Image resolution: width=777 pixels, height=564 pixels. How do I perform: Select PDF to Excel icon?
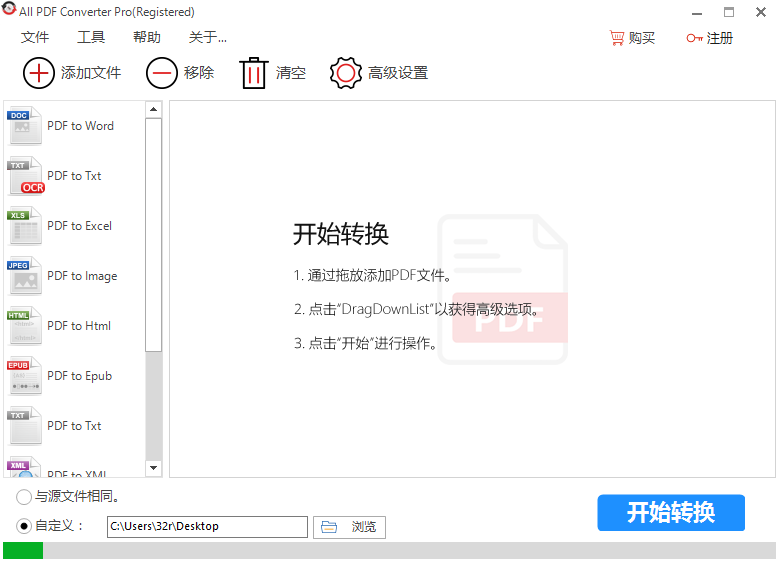(x=26, y=226)
